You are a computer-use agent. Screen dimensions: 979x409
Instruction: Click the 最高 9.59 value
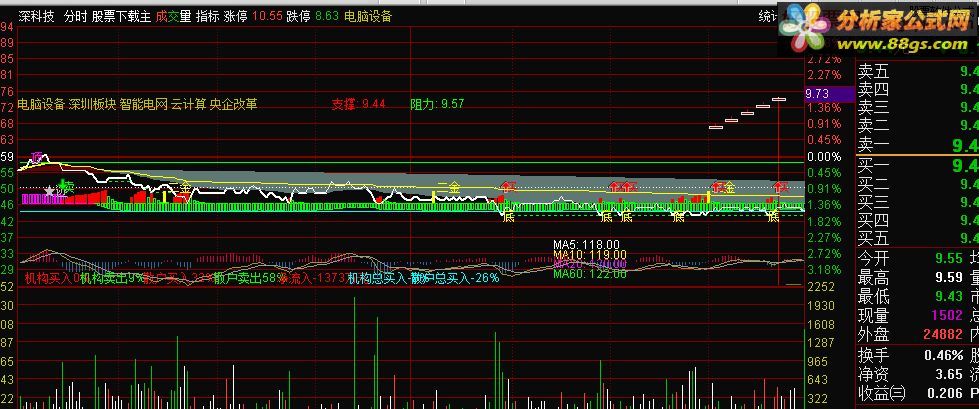click(x=949, y=277)
